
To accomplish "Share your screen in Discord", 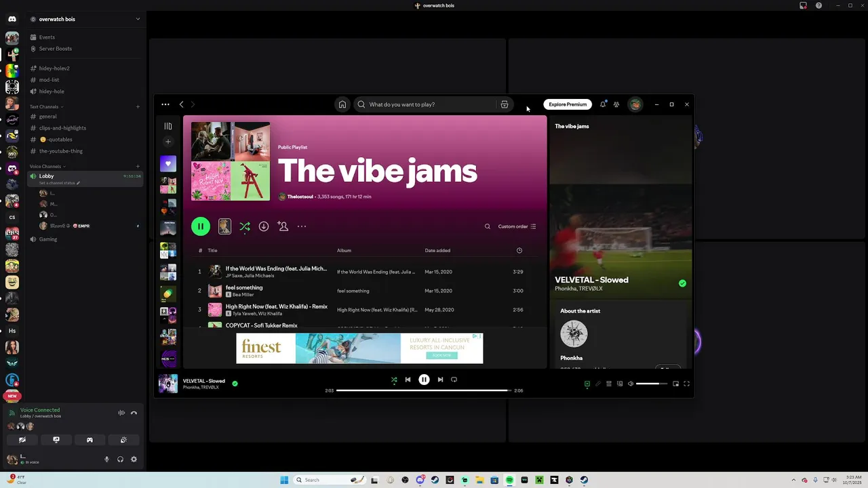I will [56, 440].
